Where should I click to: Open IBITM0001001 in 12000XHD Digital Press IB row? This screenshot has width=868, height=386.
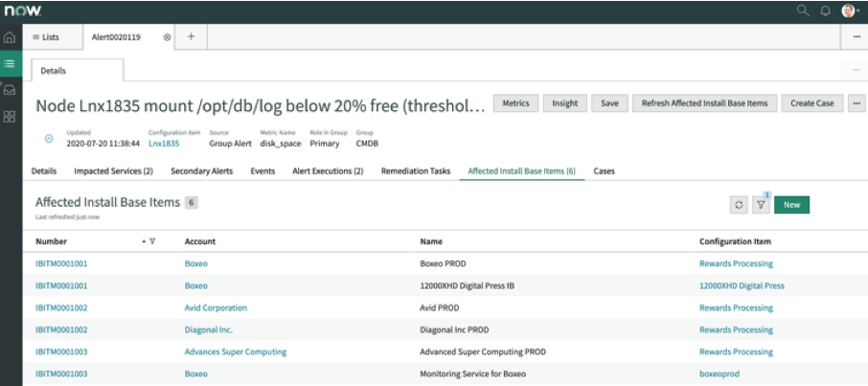(x=61, y=285)
